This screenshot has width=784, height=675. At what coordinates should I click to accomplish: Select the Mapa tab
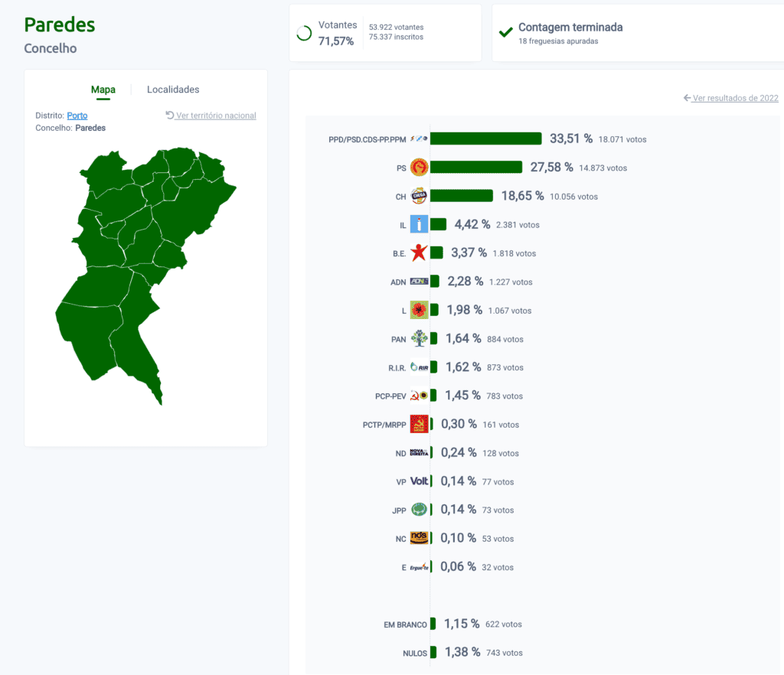103,90
